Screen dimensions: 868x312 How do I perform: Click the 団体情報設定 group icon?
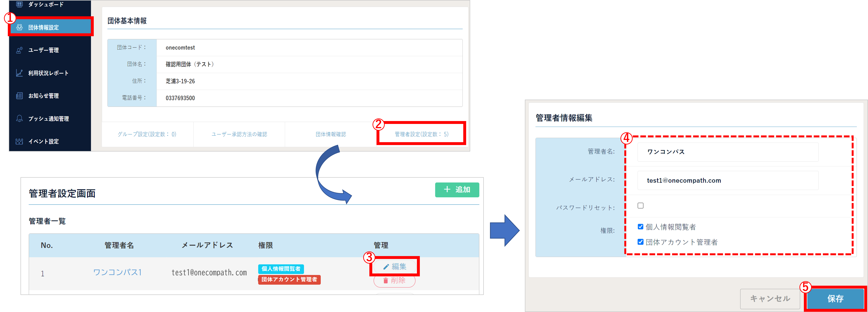pyautogui.click(x=20, y=27)
